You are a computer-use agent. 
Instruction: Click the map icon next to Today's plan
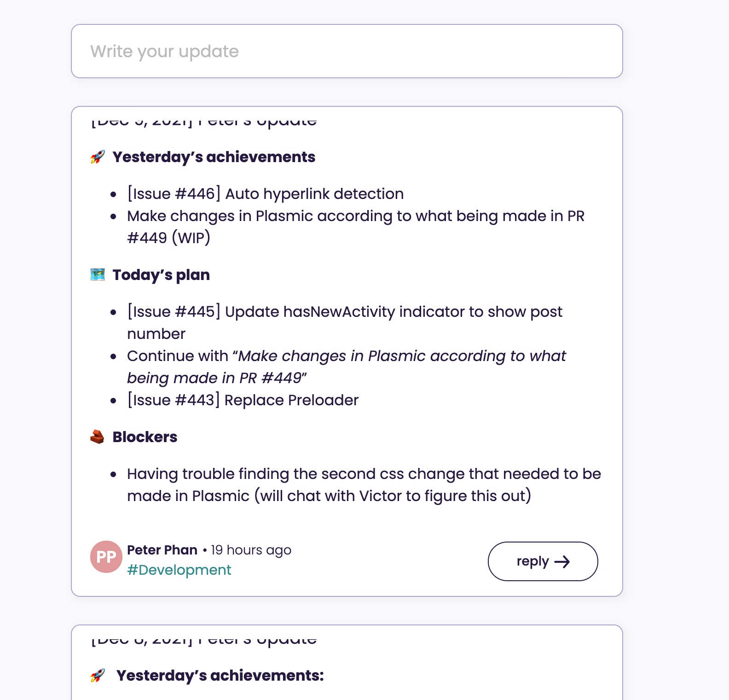pyautogui.click(x=97, y=274)
